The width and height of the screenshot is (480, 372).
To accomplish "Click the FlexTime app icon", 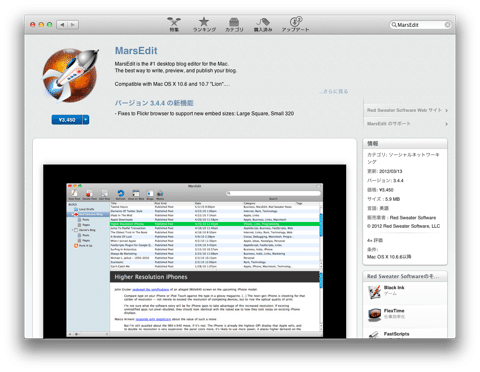I will tap(374, 315).
